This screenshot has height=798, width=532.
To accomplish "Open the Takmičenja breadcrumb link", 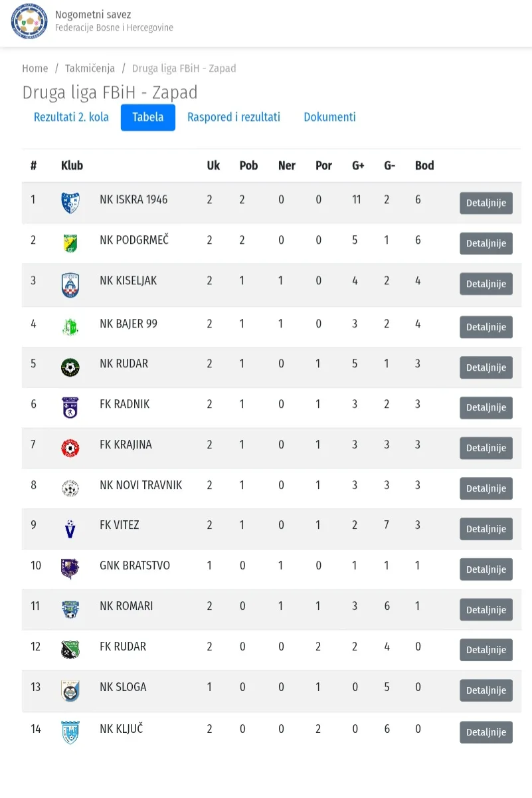I will pyautogui.click(x=90, y=68).
